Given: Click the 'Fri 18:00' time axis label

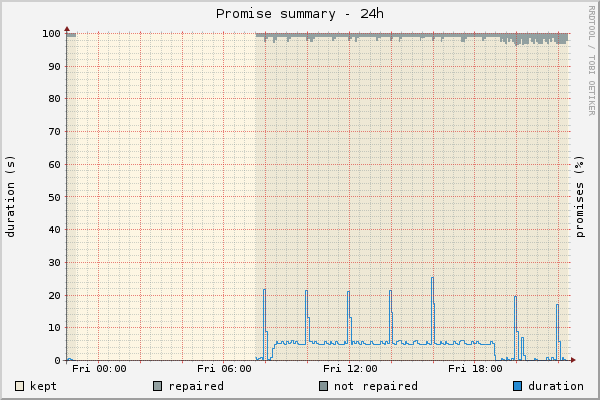Looking at the screenshot, I should (x=474, y=369).
